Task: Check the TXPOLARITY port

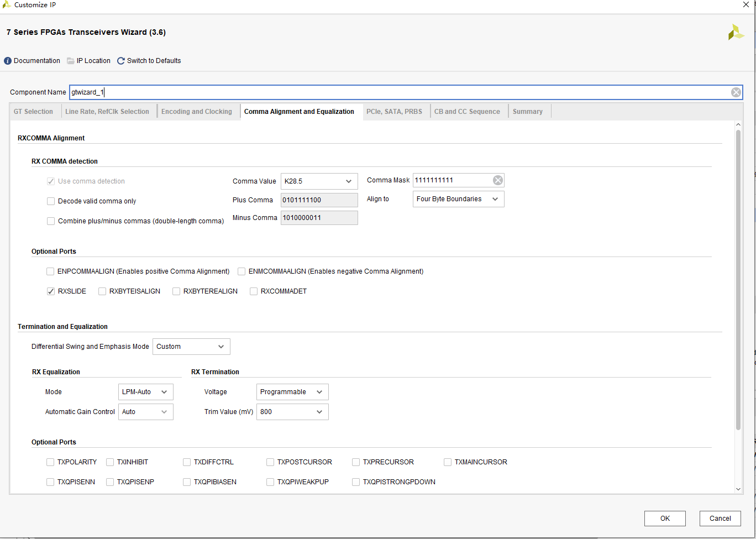Action: click(x=50, y=462)
